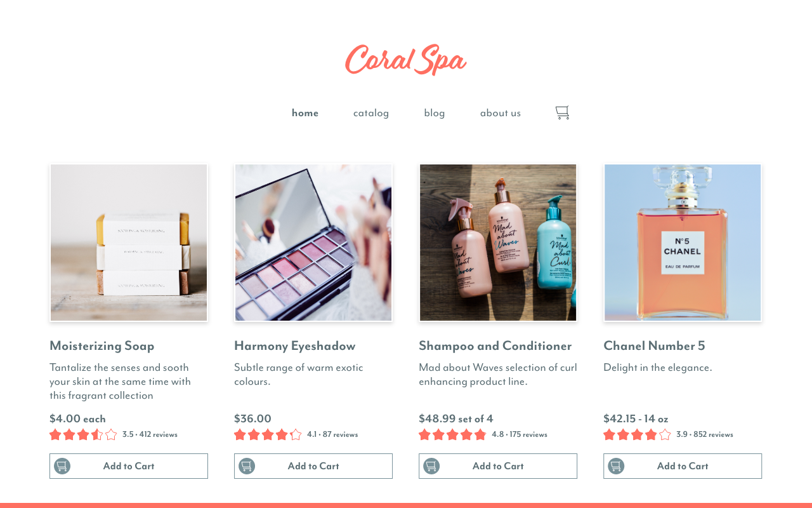Open the blog page
The height and width of the screenshot is (508, 812).
point(435,113)
